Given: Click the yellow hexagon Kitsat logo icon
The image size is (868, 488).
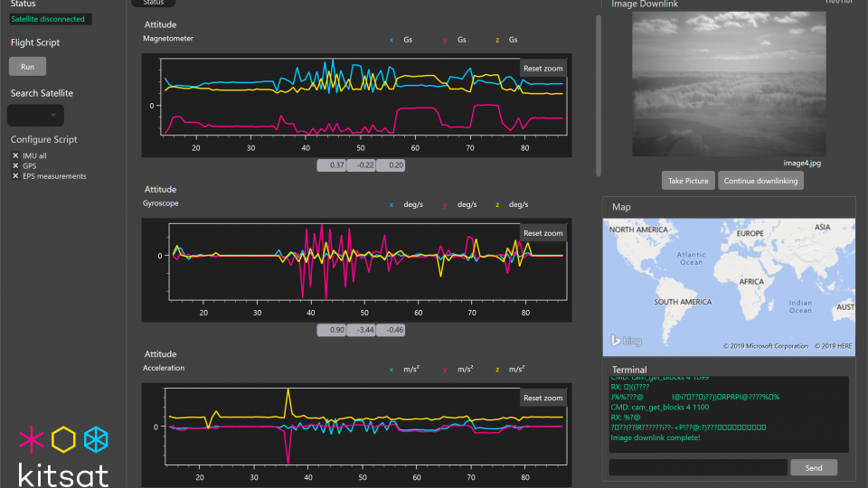Looking at the screenshot, I should coord(63,439).
